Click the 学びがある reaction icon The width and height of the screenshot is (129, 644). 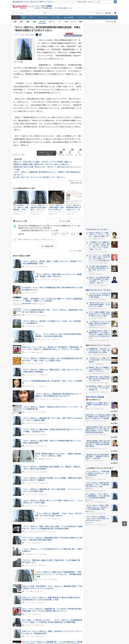click(61, 152)
